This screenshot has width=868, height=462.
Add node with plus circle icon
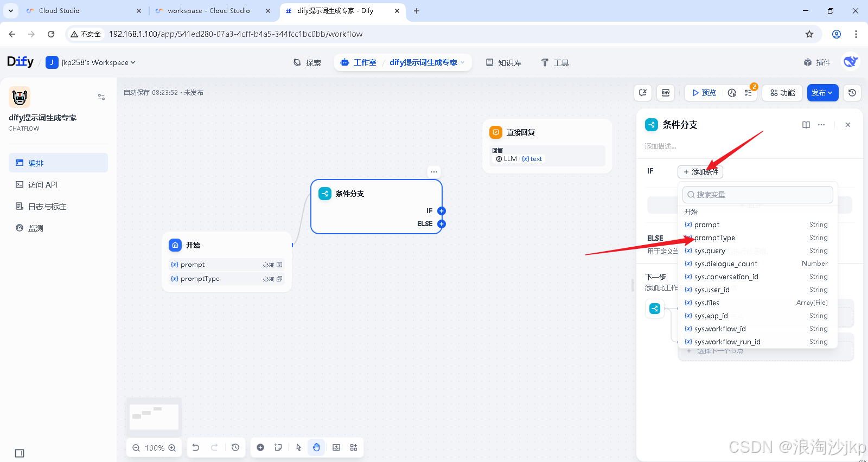point(260,447)
